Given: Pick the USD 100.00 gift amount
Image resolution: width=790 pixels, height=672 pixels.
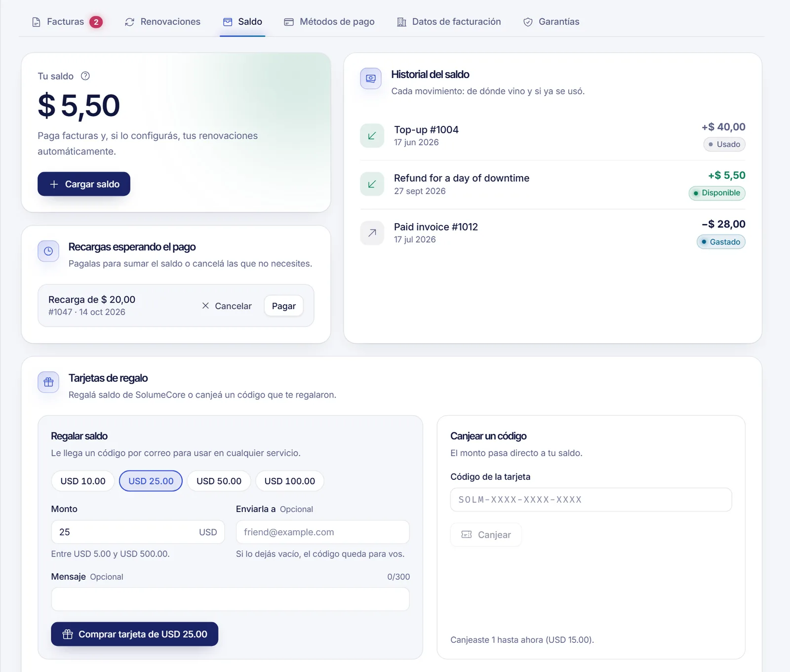Looking at the screenshot, I should click(290, 481).
